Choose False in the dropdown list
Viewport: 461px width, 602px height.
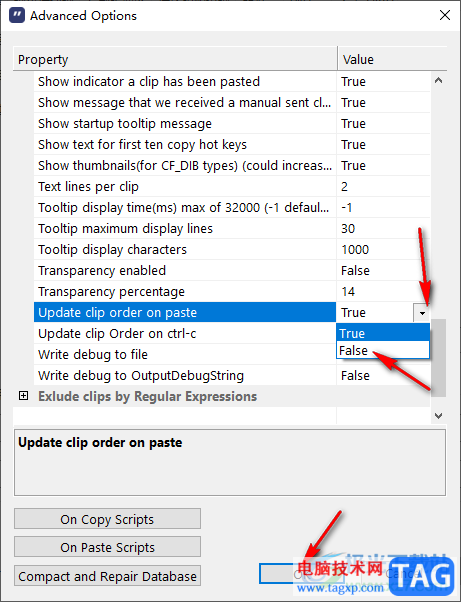383,351
